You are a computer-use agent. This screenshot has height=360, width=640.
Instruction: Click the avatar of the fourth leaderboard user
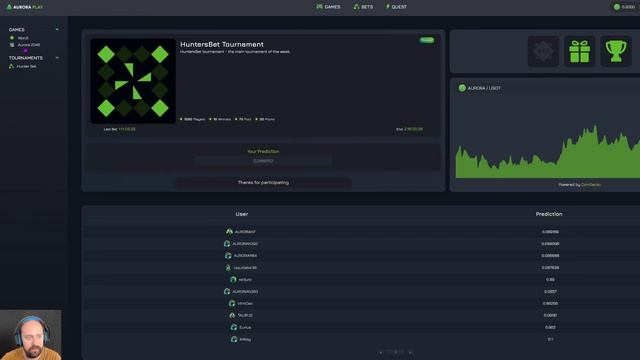pyautogui.click(x=228, y=268)
